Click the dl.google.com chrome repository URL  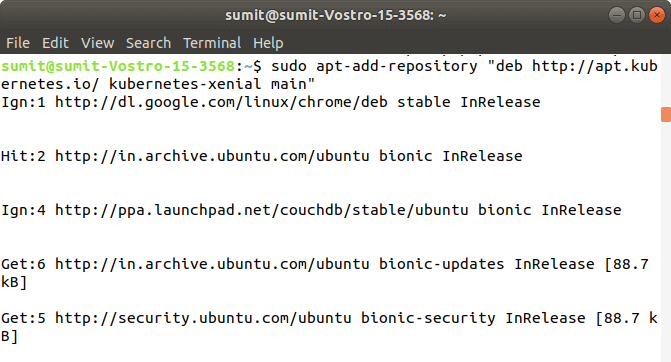pos(221,102)
